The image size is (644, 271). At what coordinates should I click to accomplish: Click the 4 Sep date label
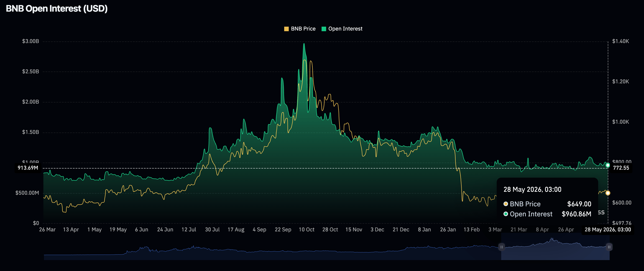tap(259, 230)
